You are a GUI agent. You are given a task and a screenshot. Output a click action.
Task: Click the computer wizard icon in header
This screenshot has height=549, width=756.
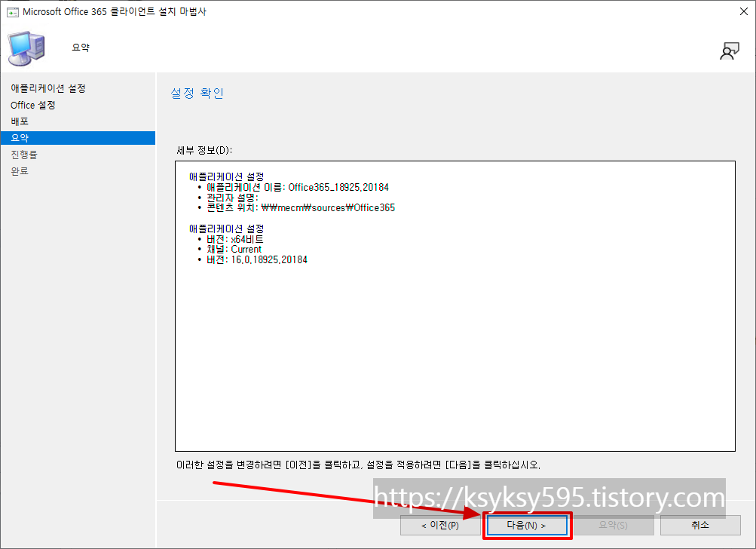click(x=26, y=49)
